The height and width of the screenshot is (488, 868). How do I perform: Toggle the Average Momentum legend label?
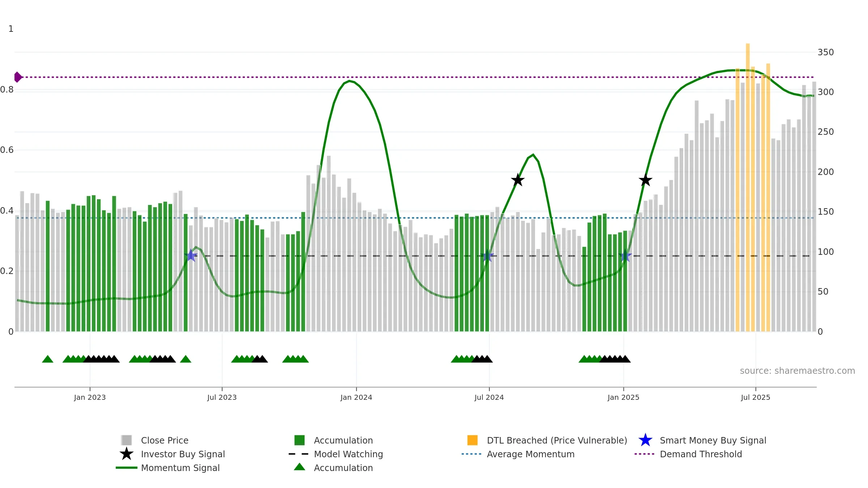(x=531, y=454)
